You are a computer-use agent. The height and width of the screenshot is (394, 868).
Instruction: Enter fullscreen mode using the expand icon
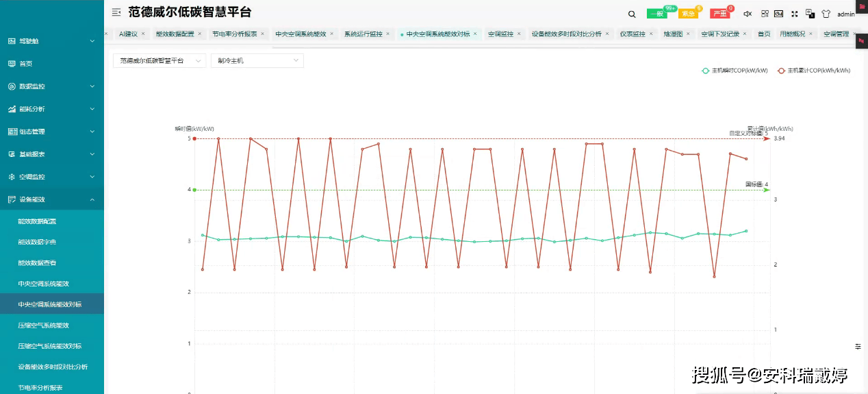(795, 14)
